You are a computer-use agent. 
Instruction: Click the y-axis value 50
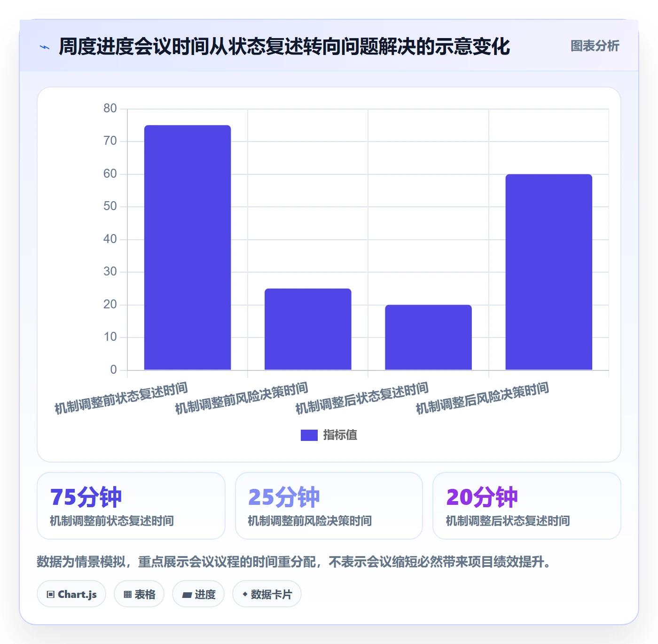110,206
